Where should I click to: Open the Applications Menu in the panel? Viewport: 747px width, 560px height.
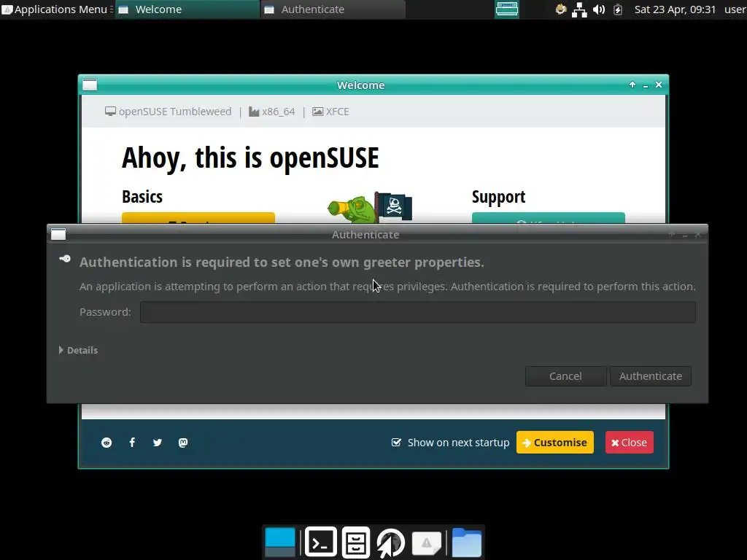(57, 9)
